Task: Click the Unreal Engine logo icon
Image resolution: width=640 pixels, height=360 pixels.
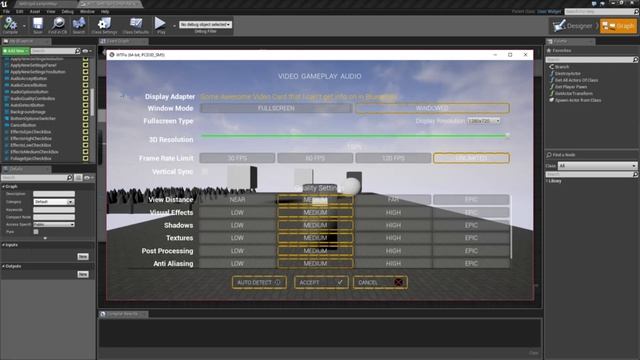Action: tap(4, 4)
